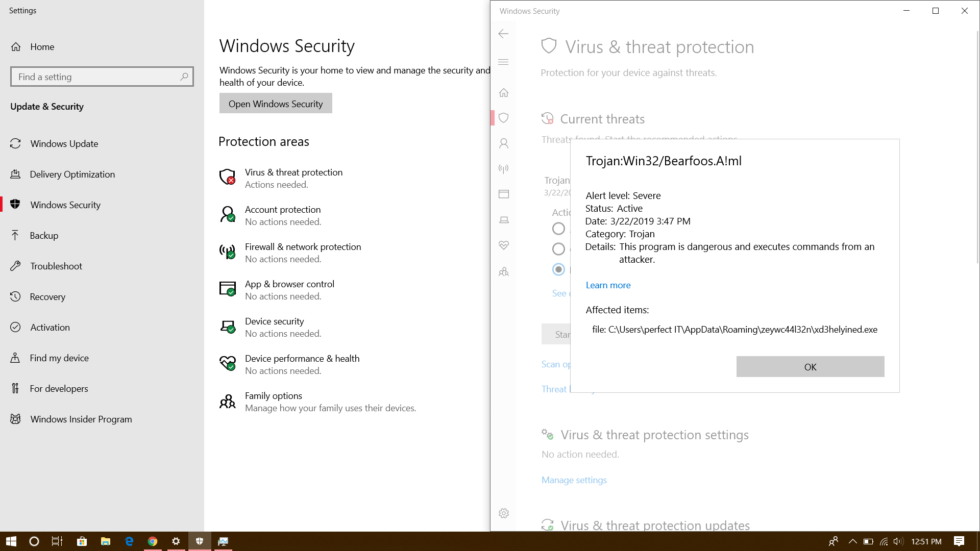Click the search magnifier in Find a setting
This screenshot has height=551, width=980.
click(184, 77)
